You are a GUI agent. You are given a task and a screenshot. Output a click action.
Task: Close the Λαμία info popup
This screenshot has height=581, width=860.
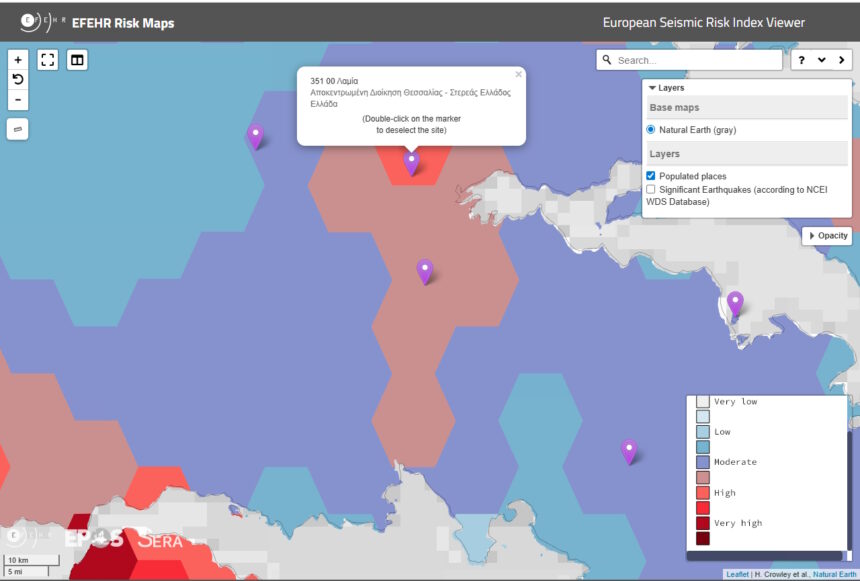[518, 74]
